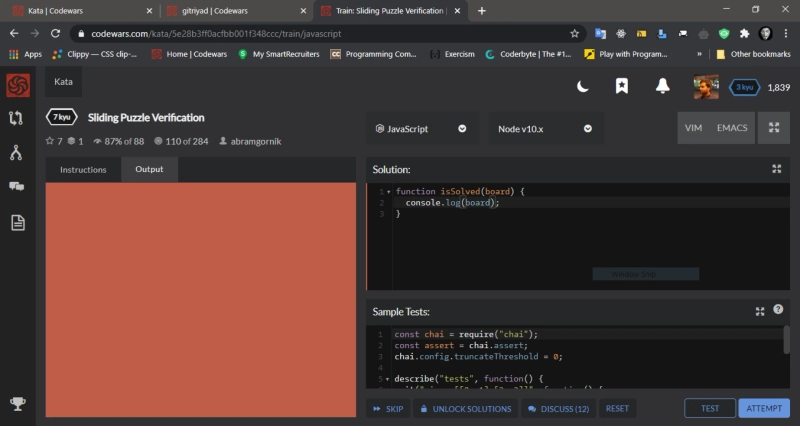Toggle dark mode moon icon
The height and width of the screenshot is (426, 800).
pyautogui.click(x=583, y=86)
